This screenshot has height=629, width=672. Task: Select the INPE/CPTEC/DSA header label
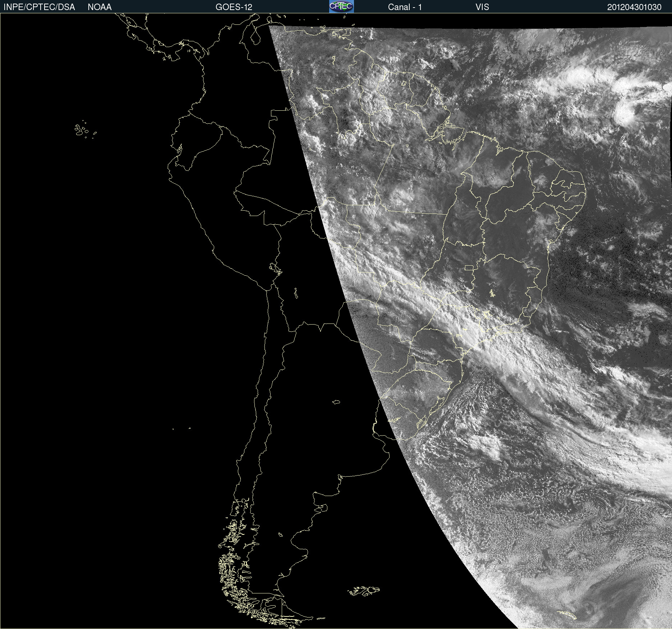39,7
